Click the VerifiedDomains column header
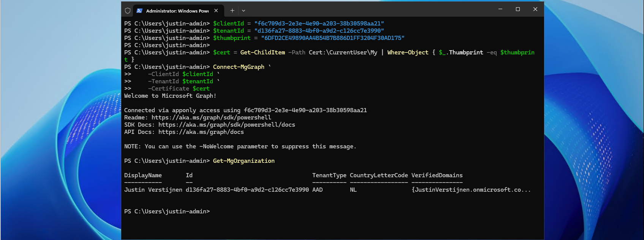Viewport: 644px width, 240px height. click(x=437, y=175)
